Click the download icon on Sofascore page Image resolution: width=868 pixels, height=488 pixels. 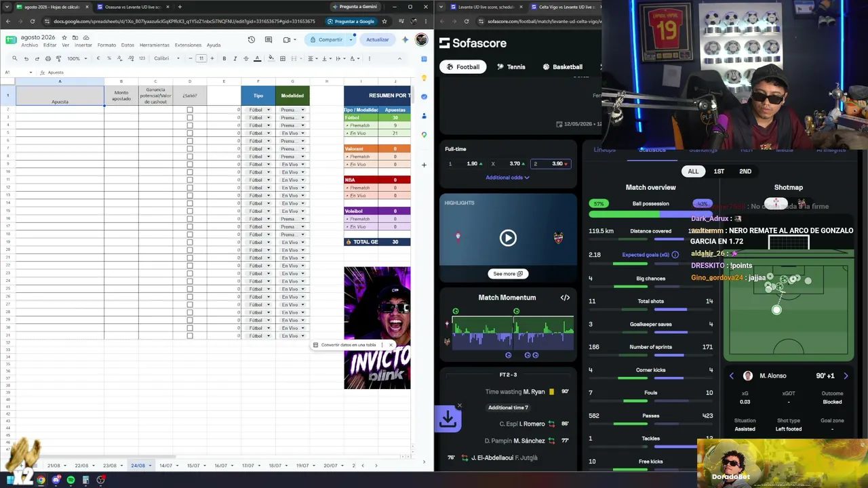click(448, 419)
